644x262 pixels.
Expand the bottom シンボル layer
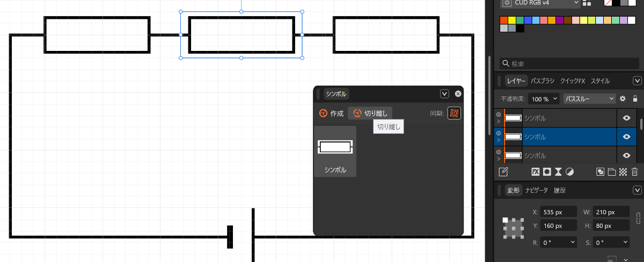tap(499, 159)
